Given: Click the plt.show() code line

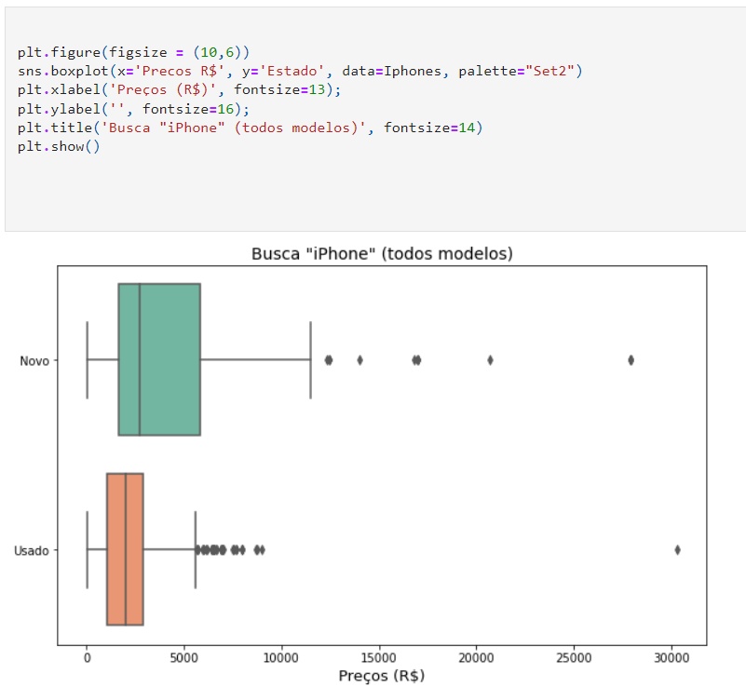Looking at the screenshot, I should (59, 146).
